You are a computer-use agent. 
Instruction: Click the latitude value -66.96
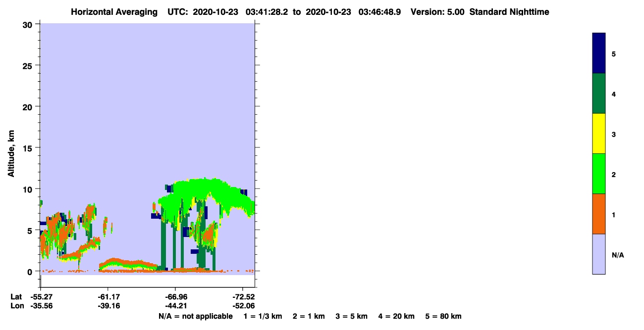176,297
